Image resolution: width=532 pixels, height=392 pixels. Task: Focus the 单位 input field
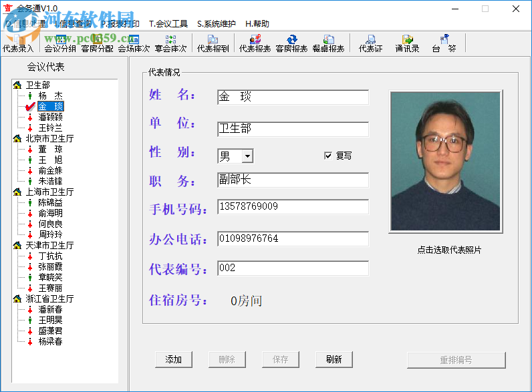tap(293, 129)
